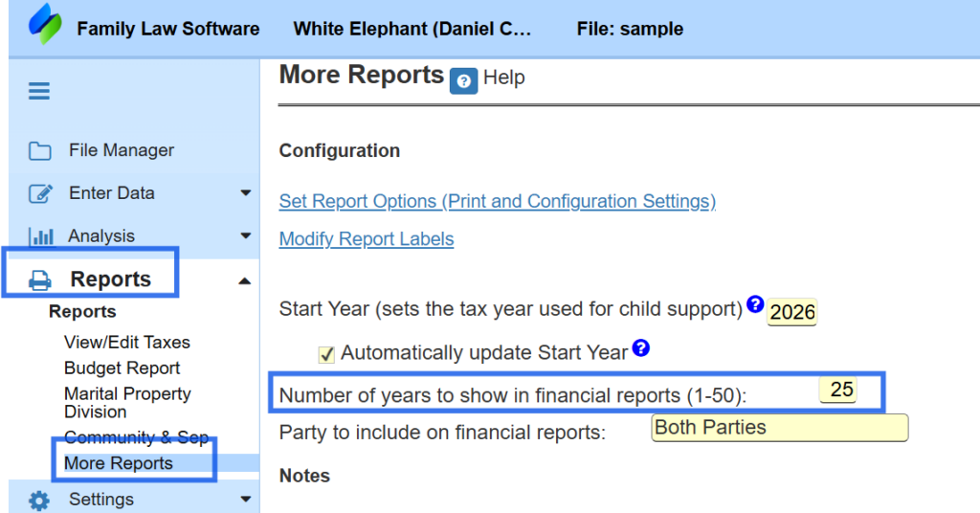Expand the Settings menu arrow
Screen dimensions: 980x513
(246, 500)
